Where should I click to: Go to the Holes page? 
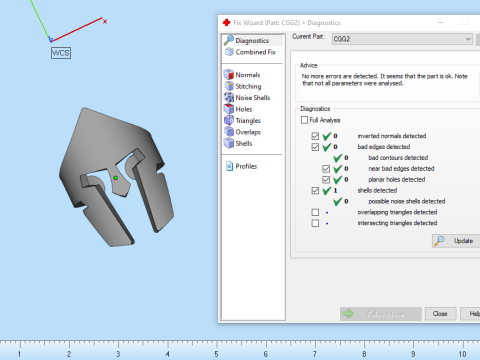point(244,109)
